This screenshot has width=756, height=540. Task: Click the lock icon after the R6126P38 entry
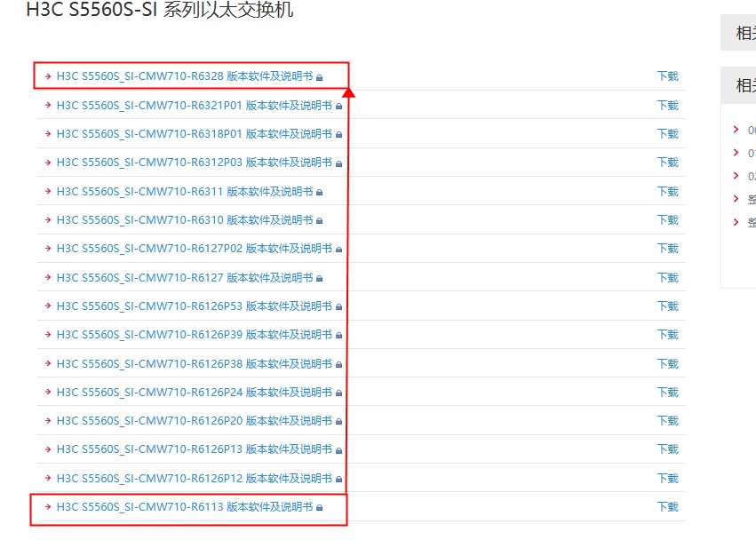339,365
